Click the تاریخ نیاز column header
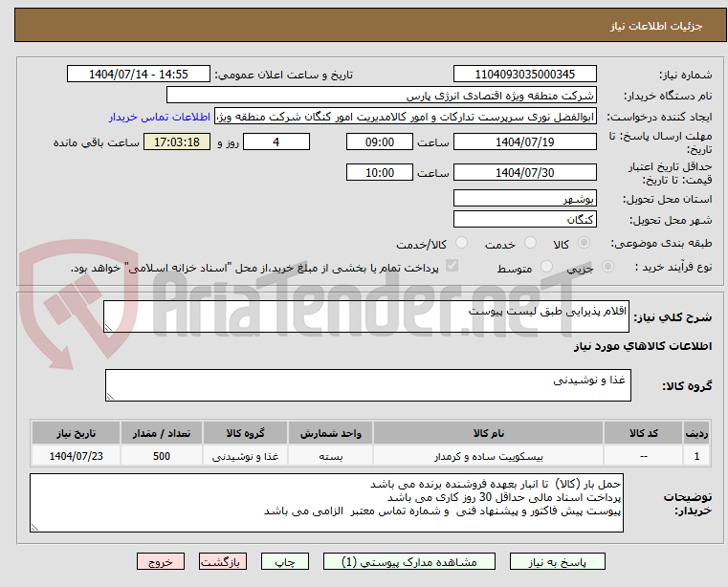728x587 pixels. click(x=76, y=433)
